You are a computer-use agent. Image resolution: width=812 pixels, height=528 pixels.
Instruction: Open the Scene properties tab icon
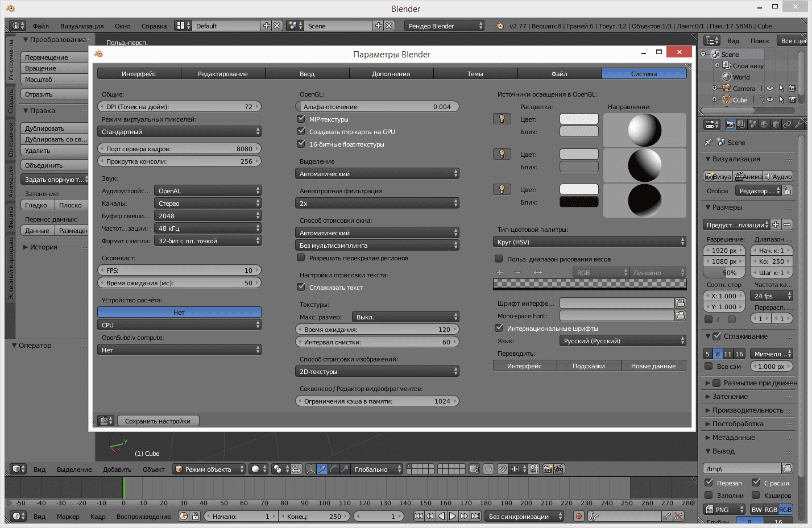[753, 124]
